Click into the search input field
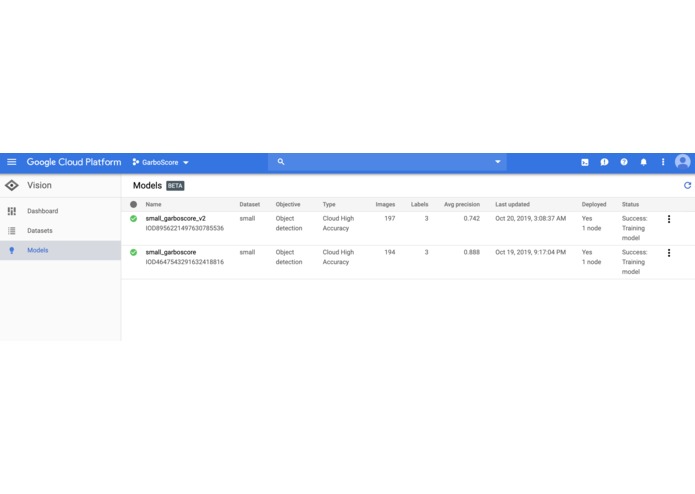695x494 pixels. [387, 162]
